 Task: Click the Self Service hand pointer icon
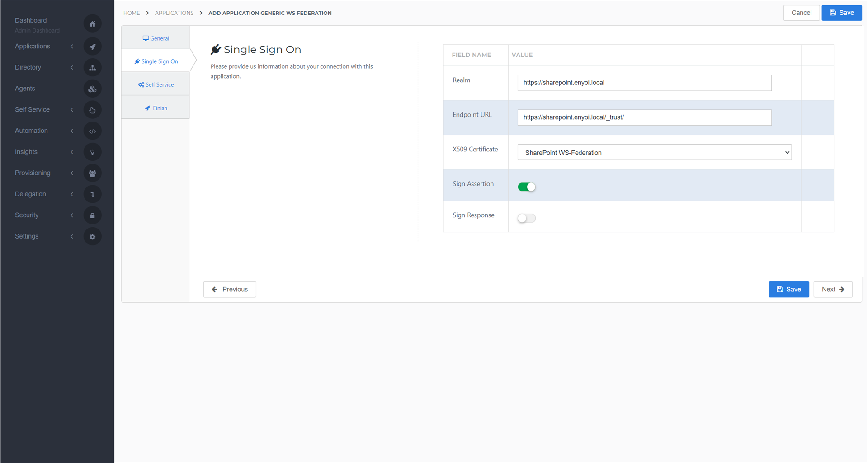(92, 110)
